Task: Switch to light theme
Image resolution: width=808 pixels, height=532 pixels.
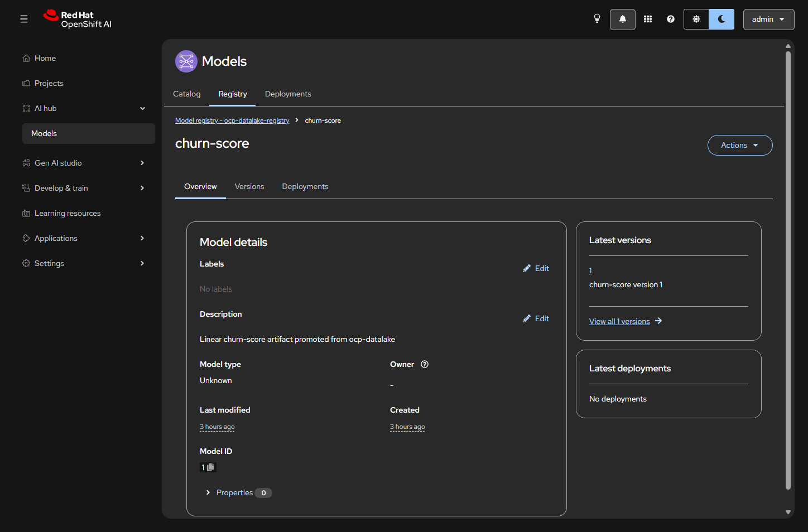Action: 696,19
